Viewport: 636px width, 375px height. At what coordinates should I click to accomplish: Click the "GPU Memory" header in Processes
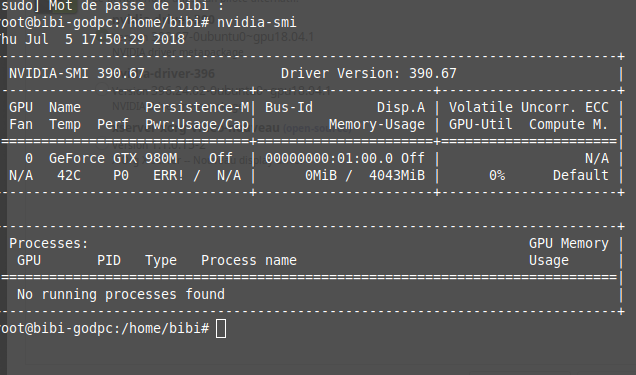(569, 243)
